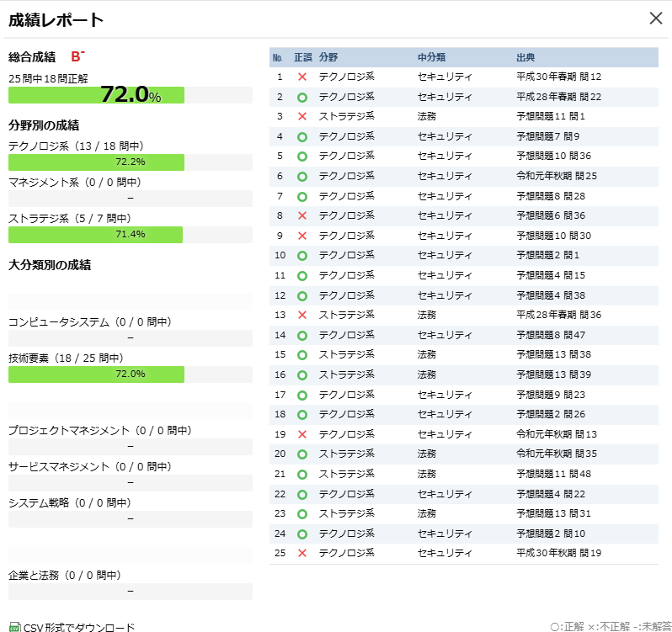Click the correct mark on row 4

[302, 137]
